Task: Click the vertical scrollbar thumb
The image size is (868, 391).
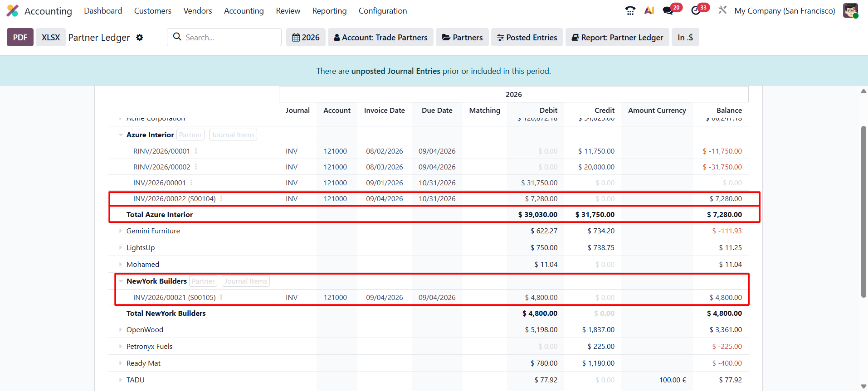Action: [863, 212]
